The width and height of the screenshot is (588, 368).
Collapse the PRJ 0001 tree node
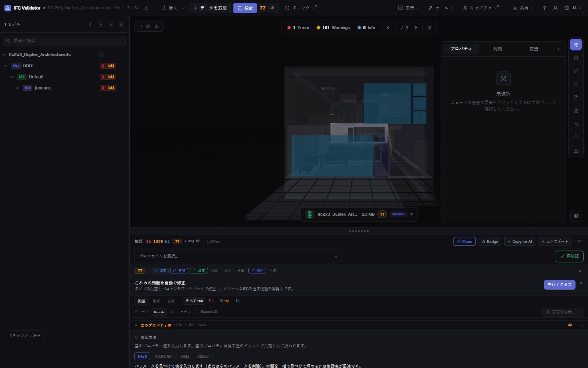pyautogui.click(x=6, y=66)
